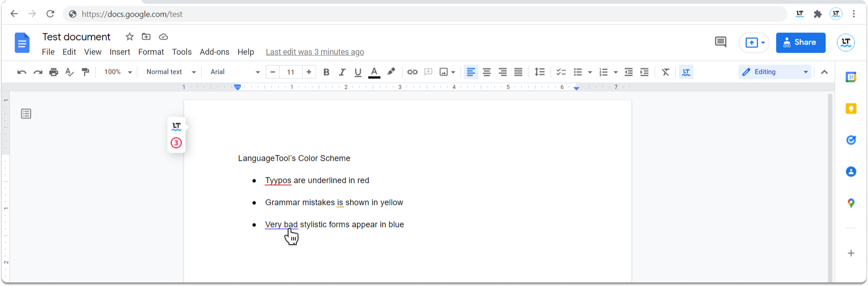Decrease font size with the minus button
The height and width of the screenshot is (286, 868).
[x=273, y=72]
